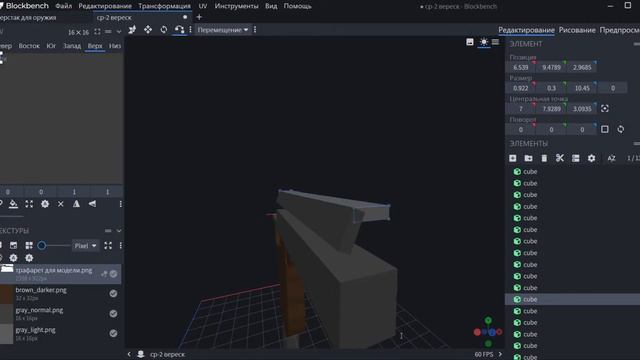Click the Auto UV gear icon
The image size is (640, 360).
(x=45, y=204)
